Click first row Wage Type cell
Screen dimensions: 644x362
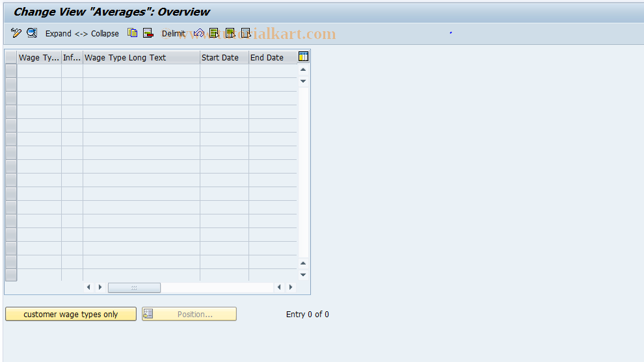[39, 71]
